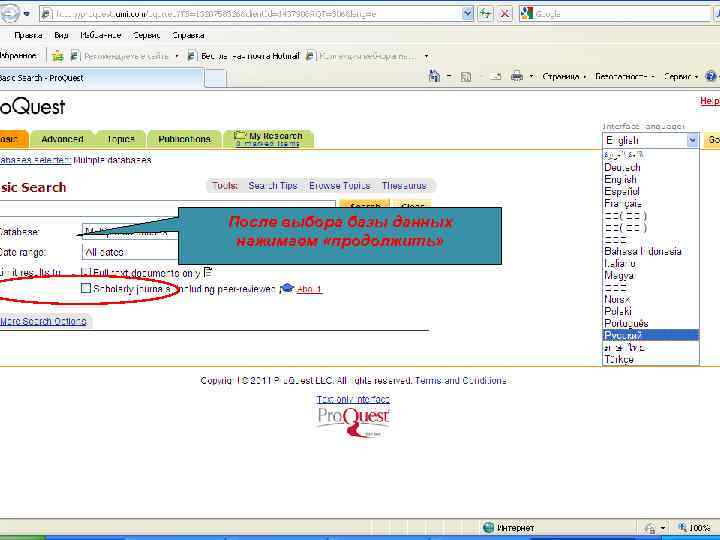Click the Browse Topics link
720x540 pixels.
(x=339, y=186)
